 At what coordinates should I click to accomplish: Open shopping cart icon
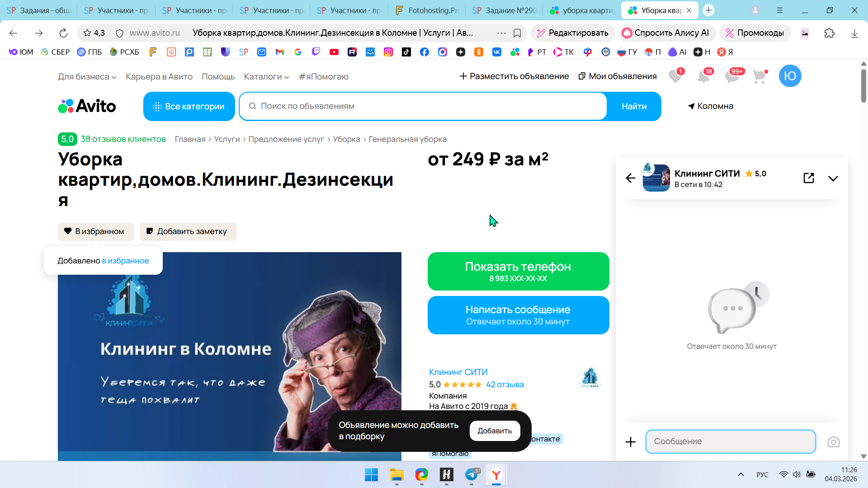coord(760,76)
